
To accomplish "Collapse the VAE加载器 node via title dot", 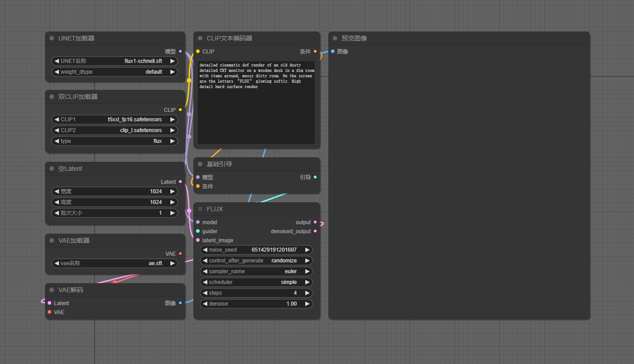I will [52, 240].
